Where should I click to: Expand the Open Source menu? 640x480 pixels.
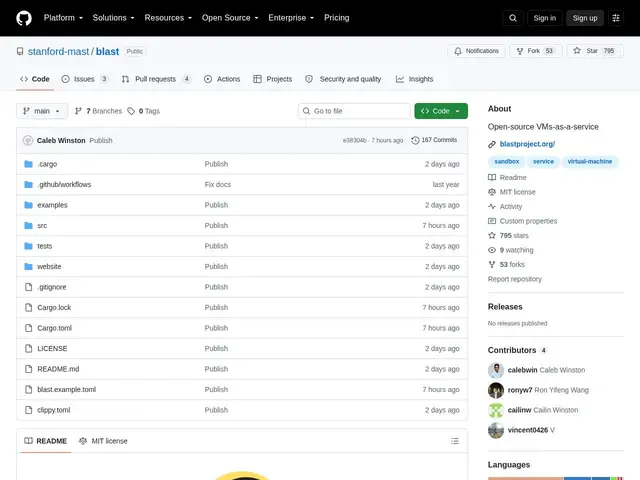tap(230, 18)
